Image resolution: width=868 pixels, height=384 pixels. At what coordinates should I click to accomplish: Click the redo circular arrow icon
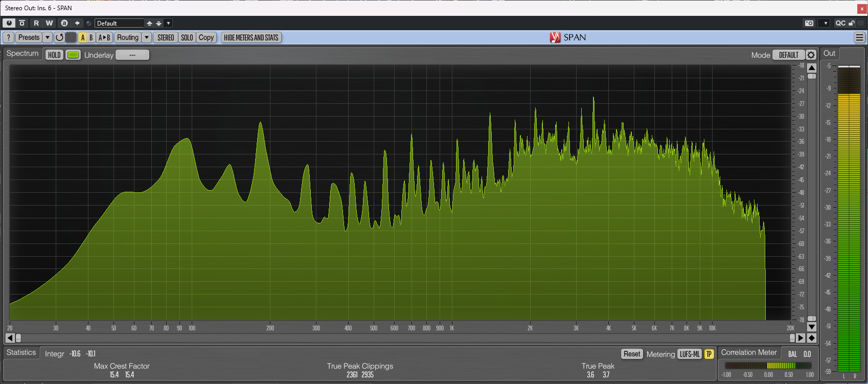(71, 37)
